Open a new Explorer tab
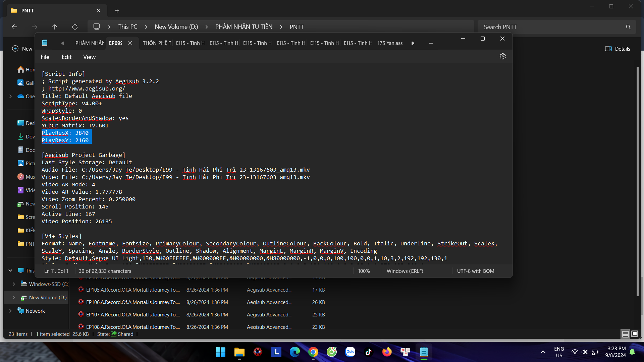644x362 pixels. tap(117, 11)
